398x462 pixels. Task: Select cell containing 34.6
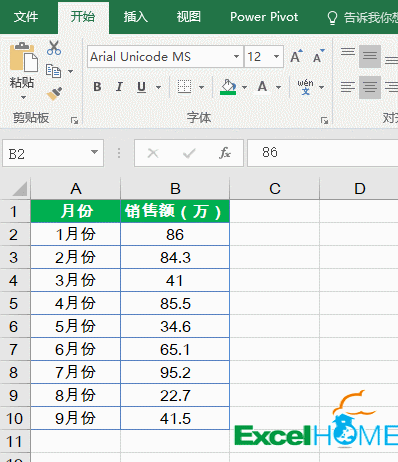click(x=175, y=326)
